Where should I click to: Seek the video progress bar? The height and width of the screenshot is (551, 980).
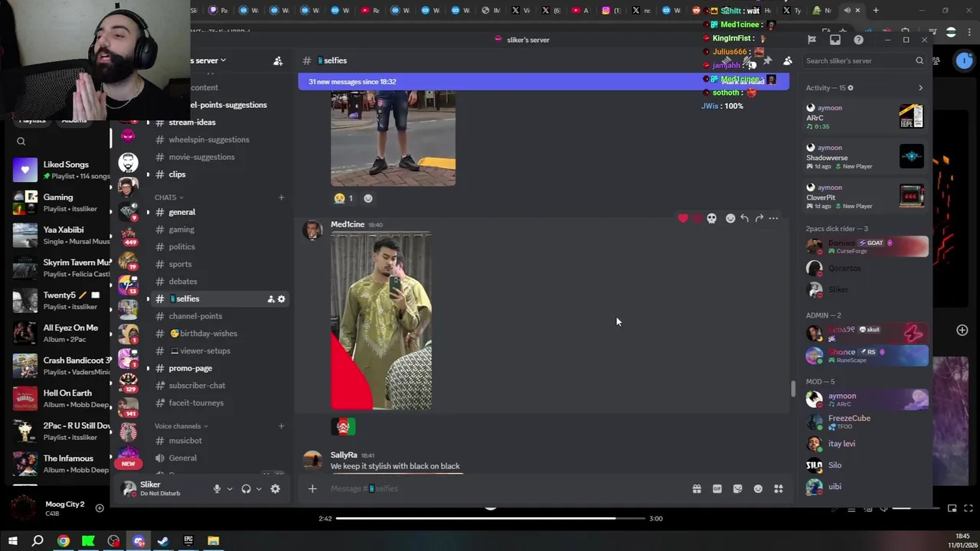[x=490, y=518]
